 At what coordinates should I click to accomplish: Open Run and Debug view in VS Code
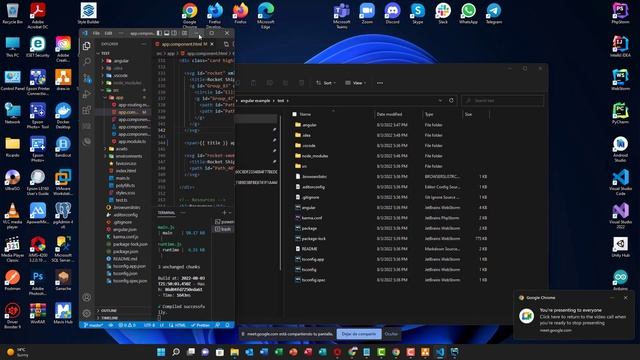click(87, 94)
